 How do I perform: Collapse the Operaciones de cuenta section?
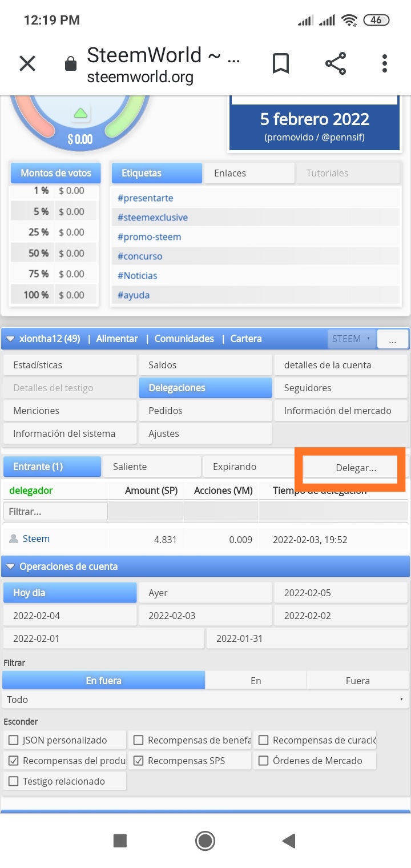coord(10,566)
